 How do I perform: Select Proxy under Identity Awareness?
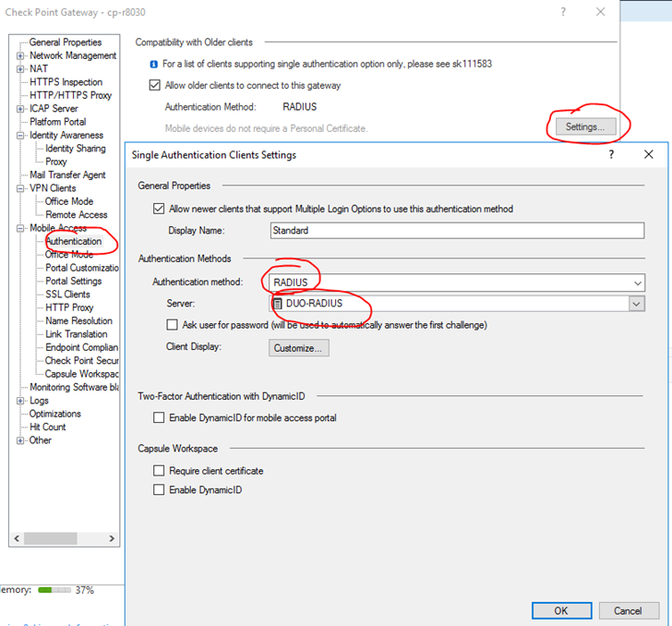pos(56,162)
